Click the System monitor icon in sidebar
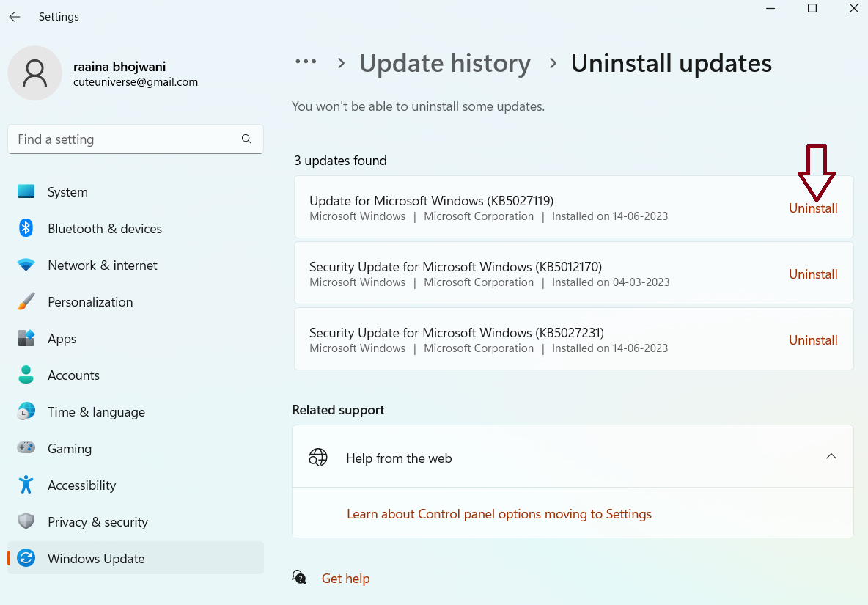Viewport: 868px width, 605px height. (x=26, y=192)
